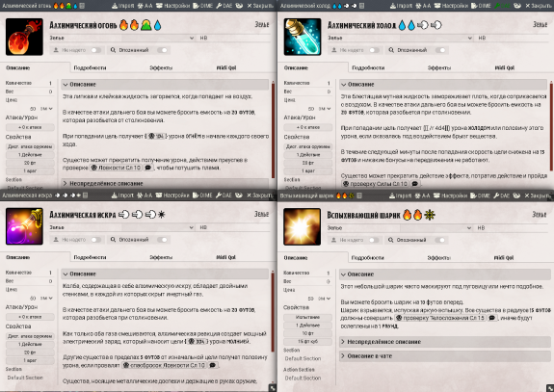Click description scrollbar in Алхимический огонь sheet

(x=273, y=129)
